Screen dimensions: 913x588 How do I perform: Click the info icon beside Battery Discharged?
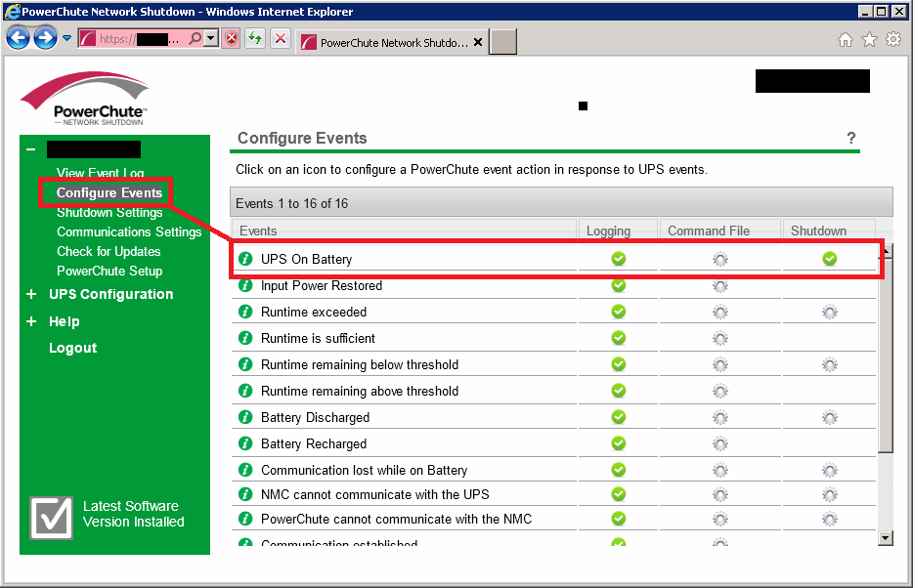click(245, 417)
